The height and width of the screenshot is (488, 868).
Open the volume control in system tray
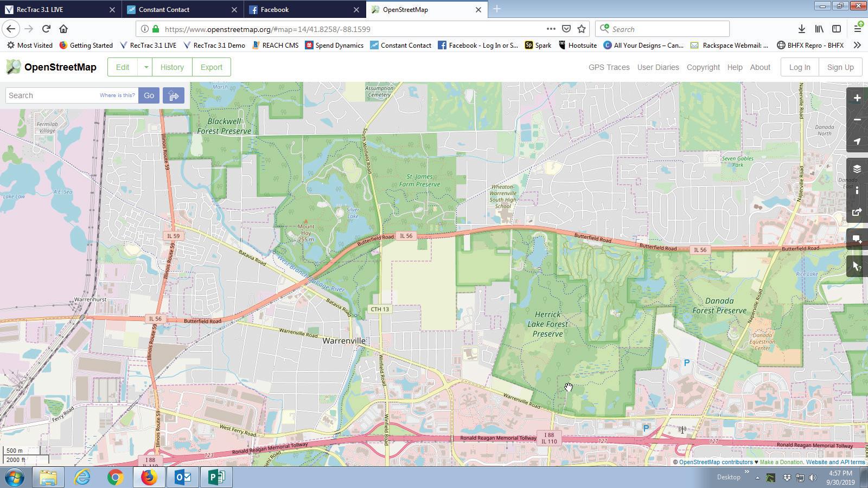813,478
